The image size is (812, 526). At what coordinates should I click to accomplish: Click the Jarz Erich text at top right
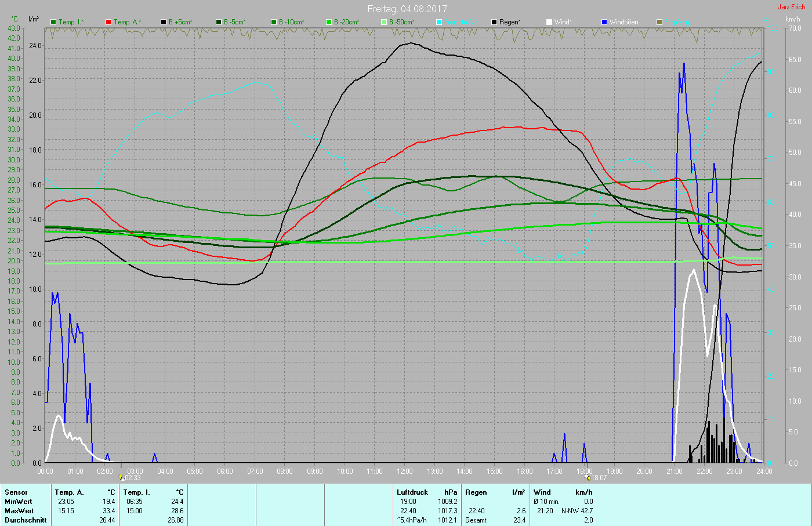(791, 7)
